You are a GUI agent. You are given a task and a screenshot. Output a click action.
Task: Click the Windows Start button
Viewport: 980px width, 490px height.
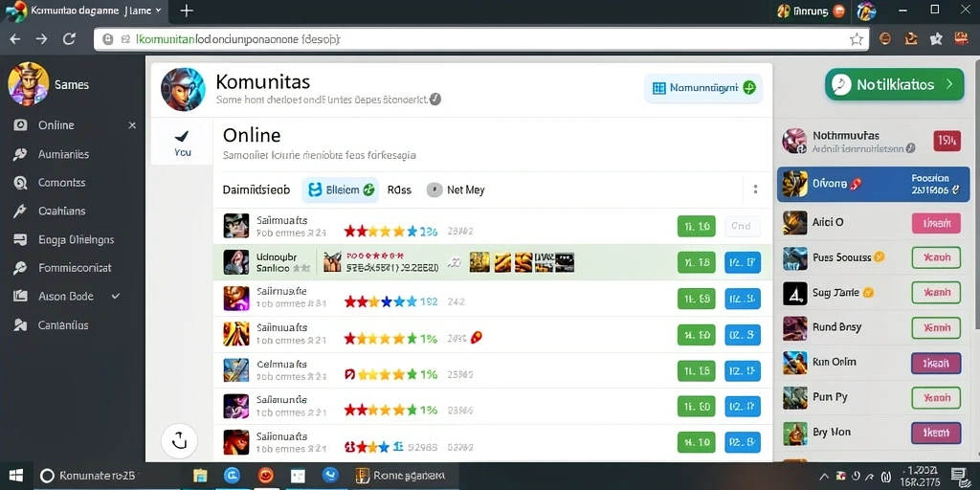pyautogui.click(x=16, y=476)
